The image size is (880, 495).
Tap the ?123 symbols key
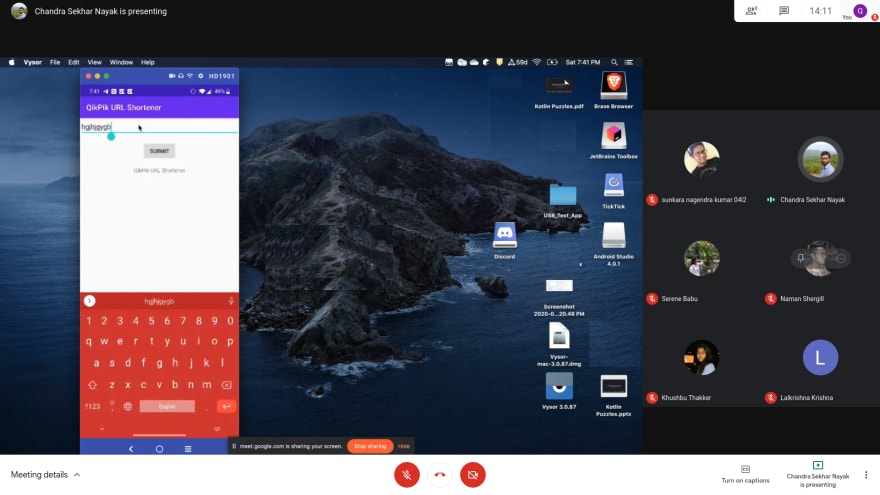pos(92,406)
